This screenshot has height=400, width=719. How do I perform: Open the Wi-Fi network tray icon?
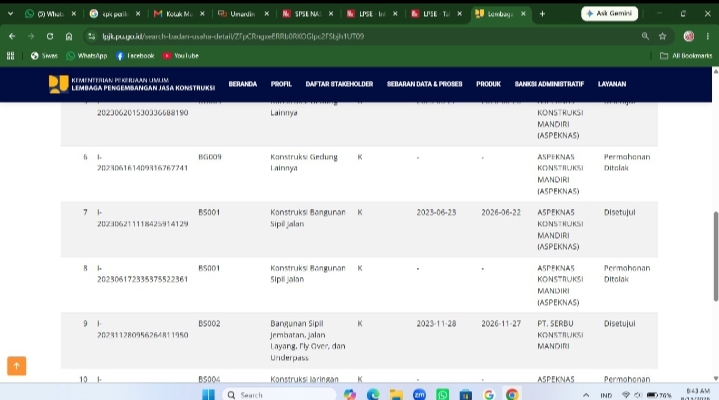point(626,395)
